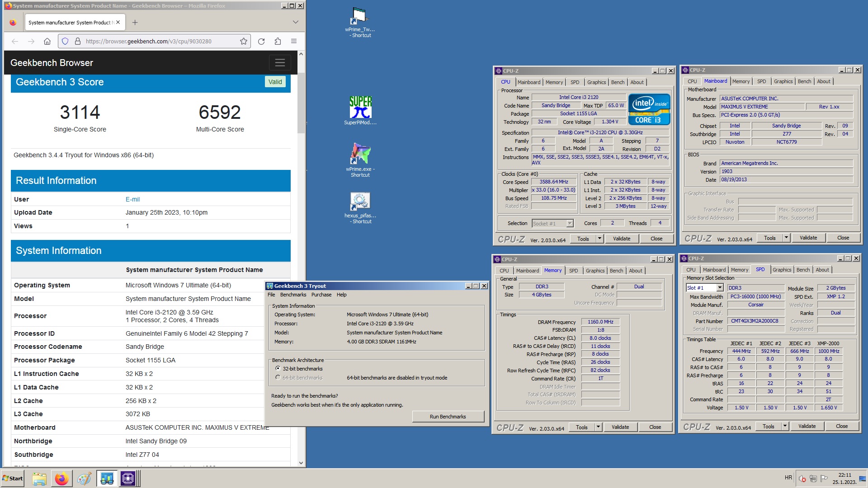Toggle the Geekbench Browser hamburger menu
Viewport: 868px width, 488px height.
pos(280,63)
